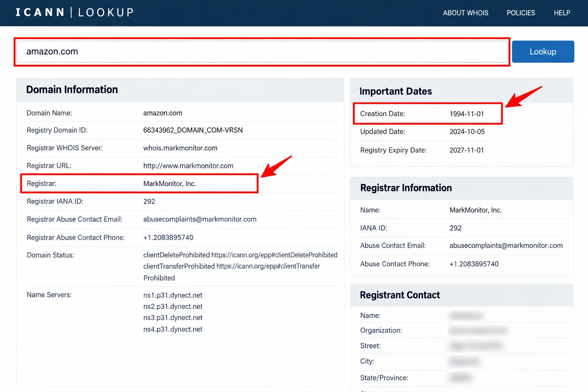
Task: Select the Registrar Abuse Contact Email value
Action: tap(200, 219)
